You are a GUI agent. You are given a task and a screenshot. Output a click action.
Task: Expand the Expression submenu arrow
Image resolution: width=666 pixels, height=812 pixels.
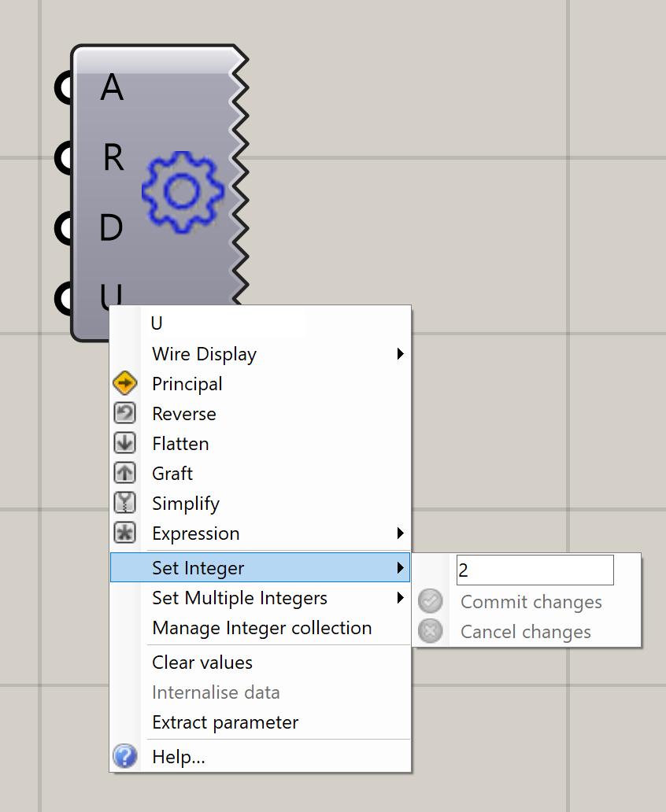[400, 533]
